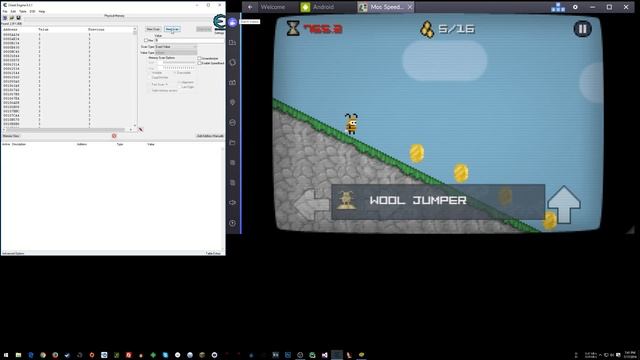Viewport: 640px width, 360px height.
Task: Open the Edit menu in Cheat Engine
Action: point(13,11)
